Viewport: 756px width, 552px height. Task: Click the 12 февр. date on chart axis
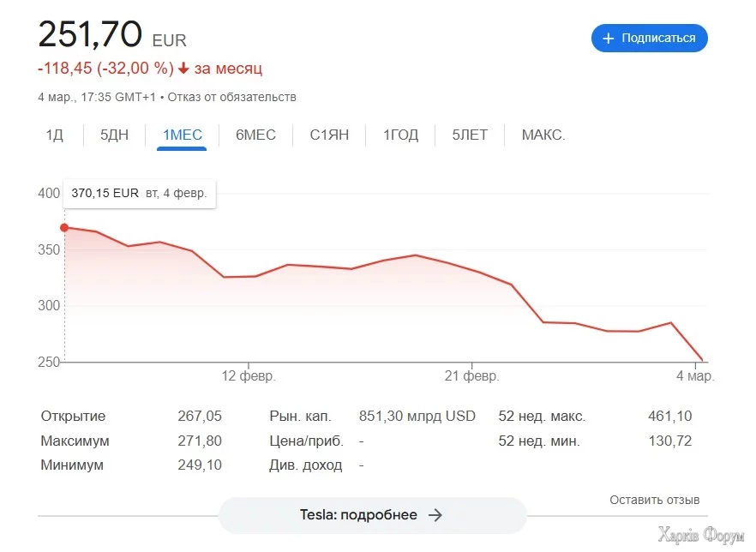click(249, 375)
